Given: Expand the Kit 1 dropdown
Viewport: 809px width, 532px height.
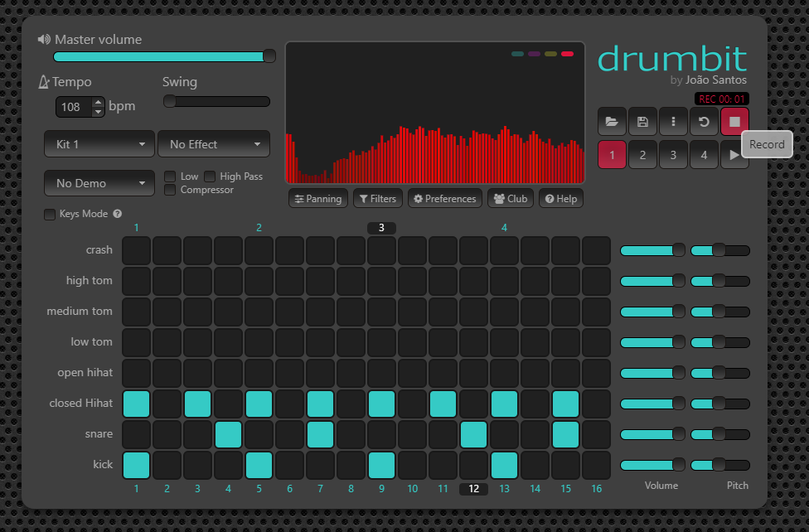Looking at the screenshot, I should pyautogui.click(x=99, y=144).
